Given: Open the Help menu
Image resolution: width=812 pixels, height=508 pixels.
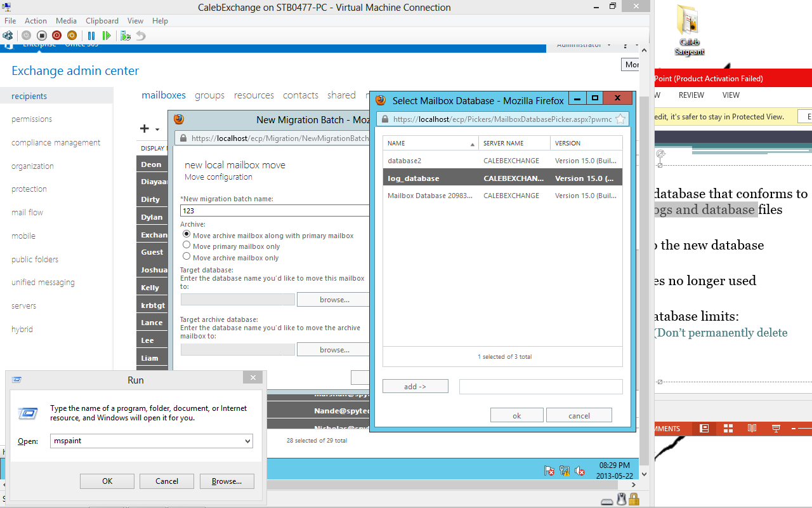Looking at the screenshot, I should click(160, 21).
